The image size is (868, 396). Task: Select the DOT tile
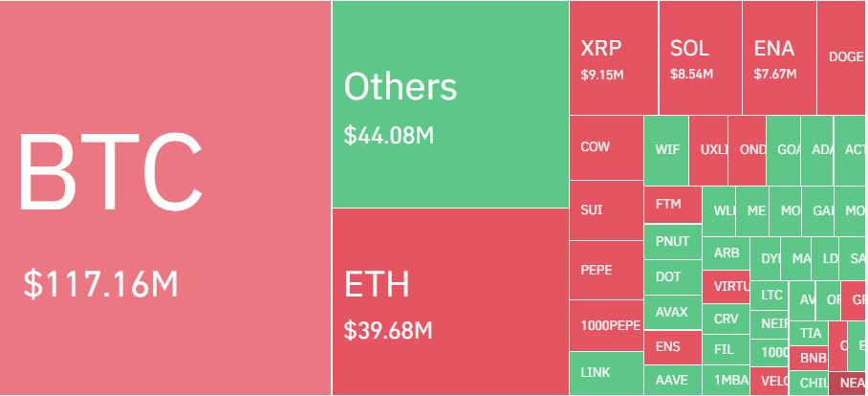click(x=672, y=277)
